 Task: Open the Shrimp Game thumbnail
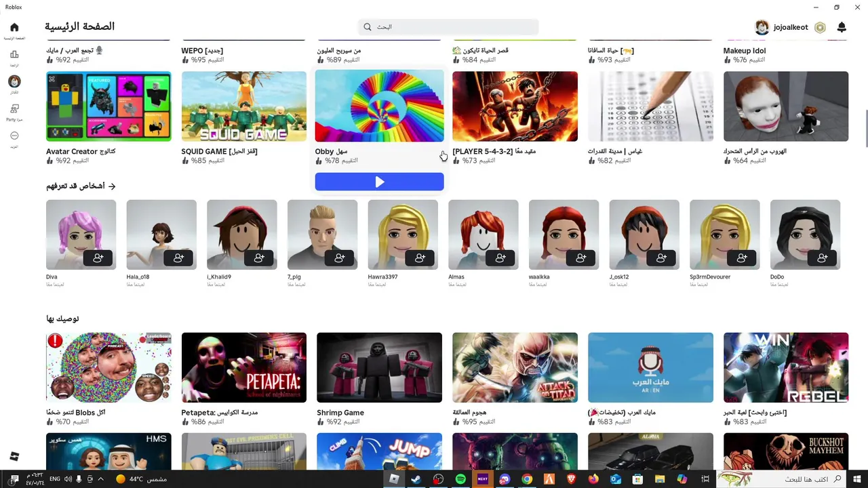click(379, 367)
